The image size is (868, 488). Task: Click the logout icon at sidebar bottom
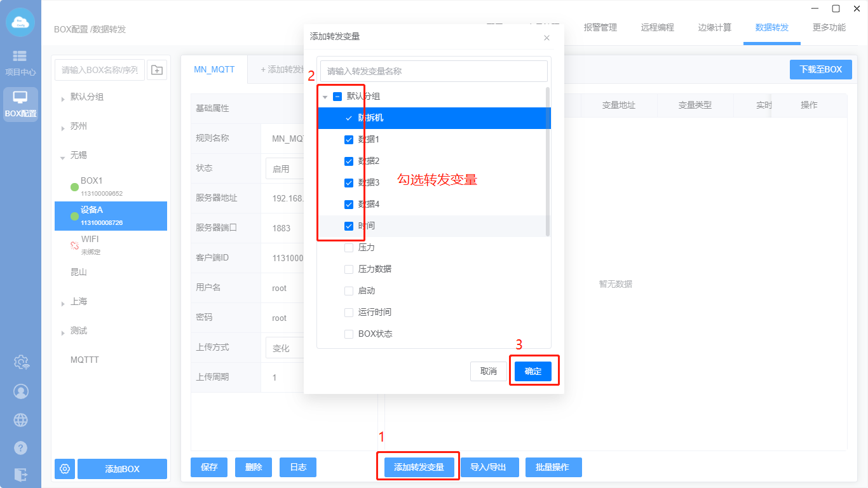point(21,474)
